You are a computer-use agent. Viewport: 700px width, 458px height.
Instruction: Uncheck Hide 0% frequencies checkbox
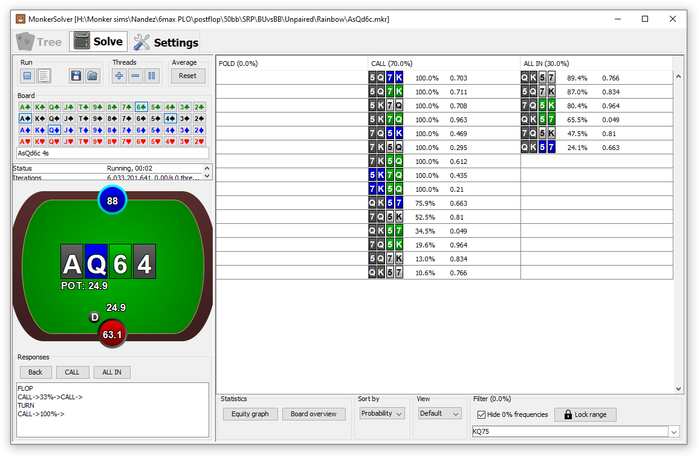[x=481, y=415]
